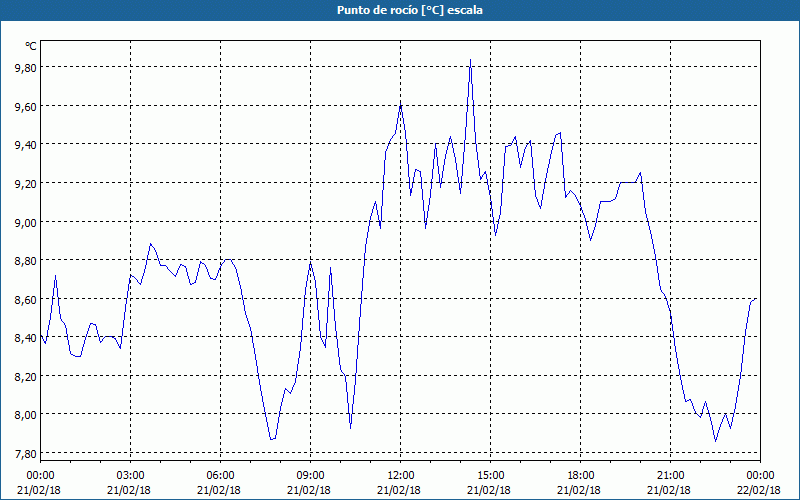The height and width of the screenshot is (500, 800).
Task: Click the 03:00 time axis label
Action: 130,476
